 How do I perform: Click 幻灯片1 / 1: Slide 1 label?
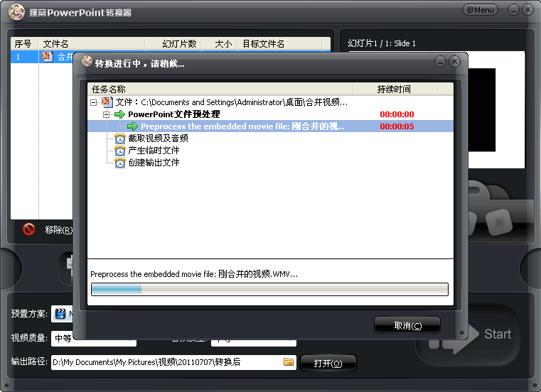(382, 43)
